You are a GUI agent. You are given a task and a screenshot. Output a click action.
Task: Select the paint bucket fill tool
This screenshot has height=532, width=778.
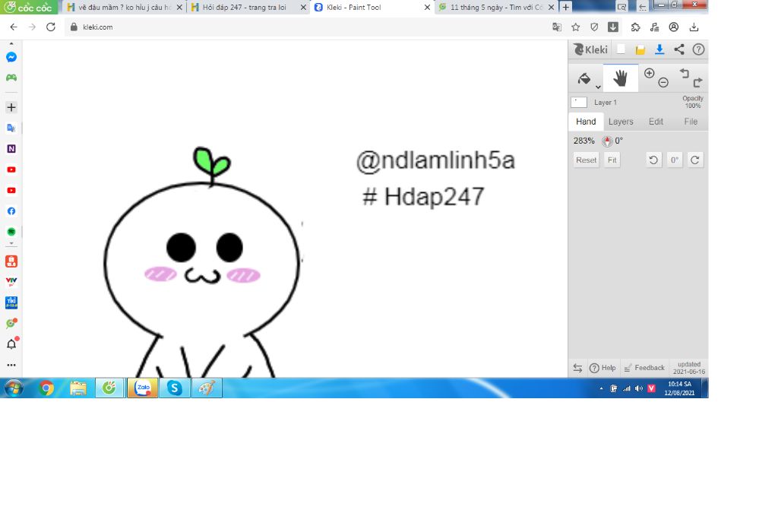coord(584,78)
